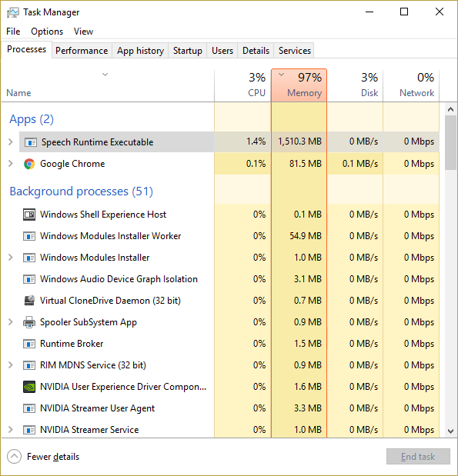Sort processes by CPU column header
Image resolution: width=458 pixels, height=476 pixels.
(242, 86)
